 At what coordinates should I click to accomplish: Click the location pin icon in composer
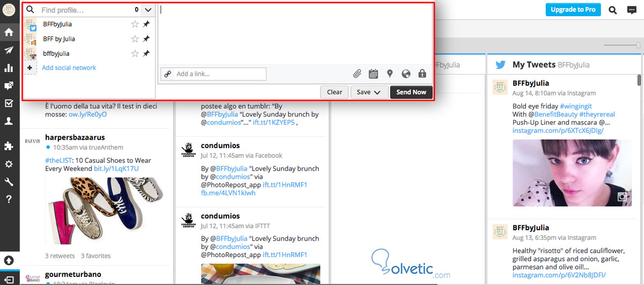click(x=390, y=74)
